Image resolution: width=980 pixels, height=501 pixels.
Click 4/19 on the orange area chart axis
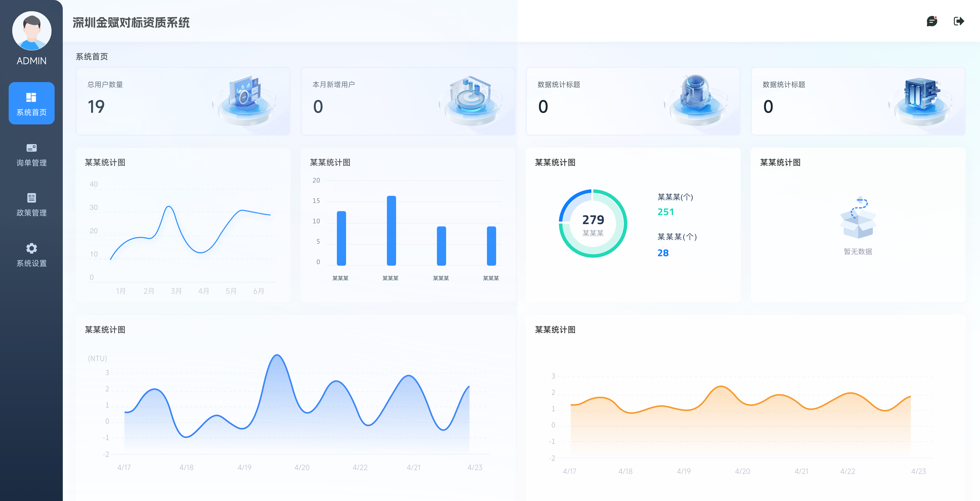tap(684, 471)
